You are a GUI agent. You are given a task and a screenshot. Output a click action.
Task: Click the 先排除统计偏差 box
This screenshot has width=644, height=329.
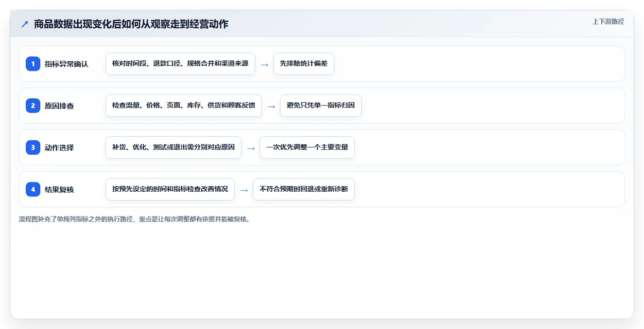click(304, 64)
